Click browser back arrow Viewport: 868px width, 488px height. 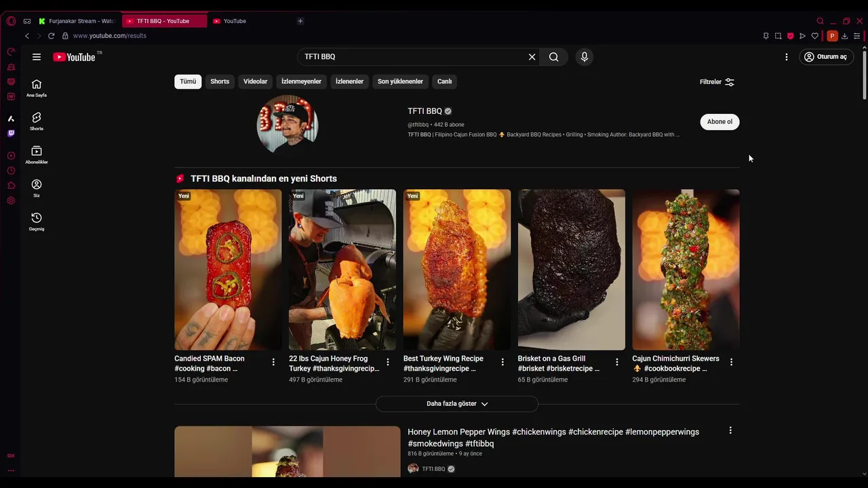27,36
